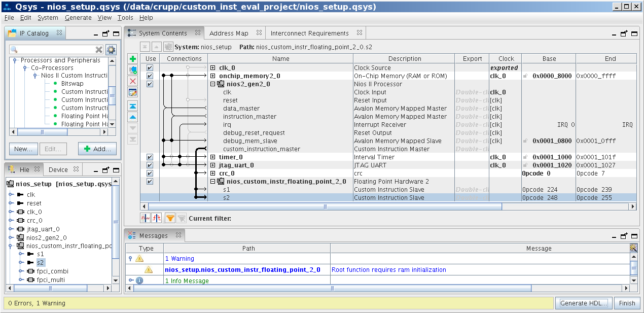The image size is (644, 313).
Task: Move selection to top with blue arrow-bar icon
Action: (x=133, y=106)
